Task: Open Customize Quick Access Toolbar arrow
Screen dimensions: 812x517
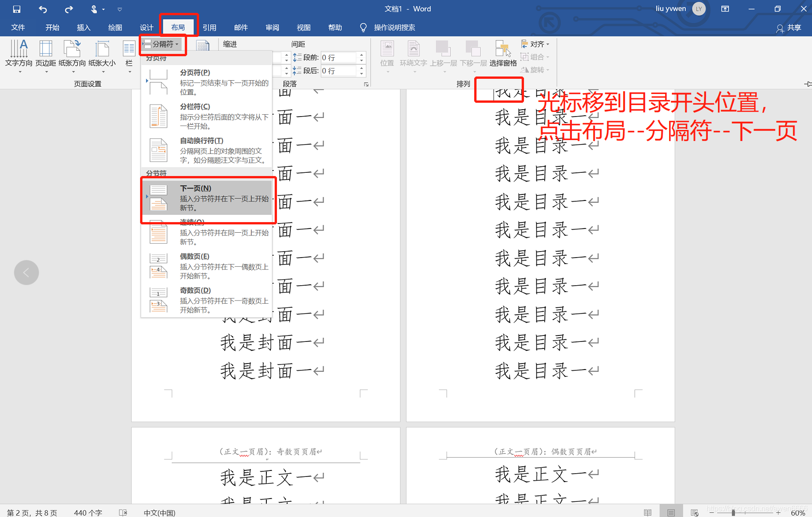Action: (120, 9)
